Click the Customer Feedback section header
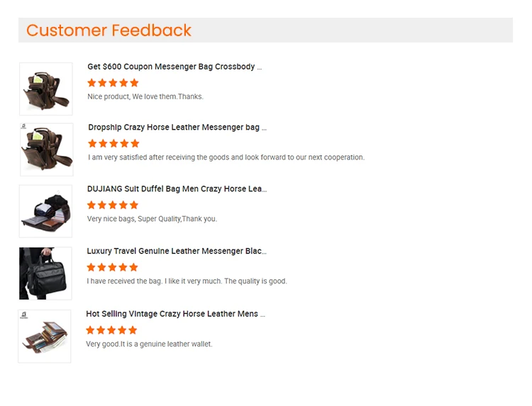This screenshot has height=406, width=532. 109,30
